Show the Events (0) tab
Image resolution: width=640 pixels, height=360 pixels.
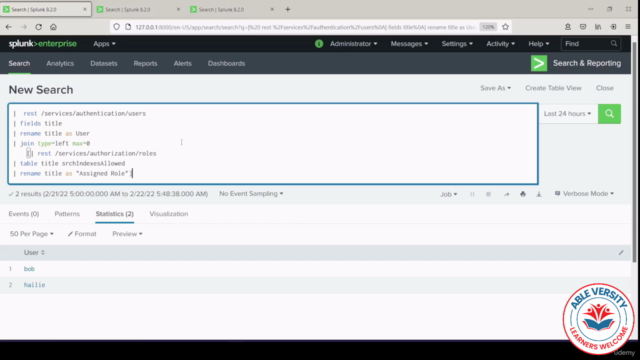point(24,214)
